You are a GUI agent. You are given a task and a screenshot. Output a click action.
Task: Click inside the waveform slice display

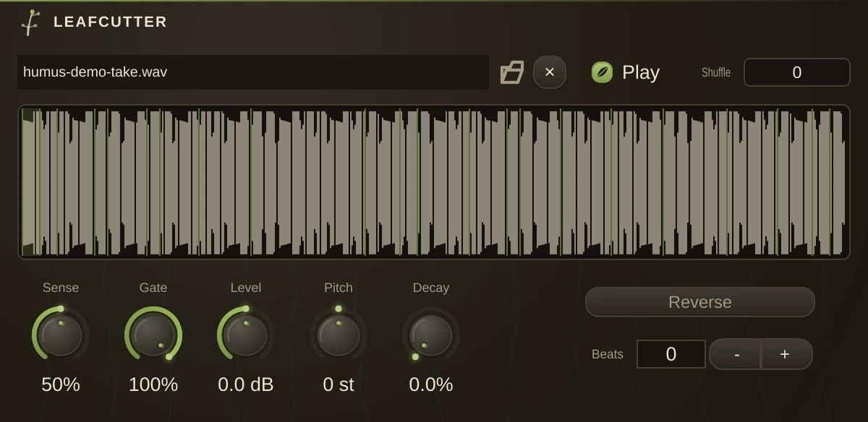click(x=434, y=182)
